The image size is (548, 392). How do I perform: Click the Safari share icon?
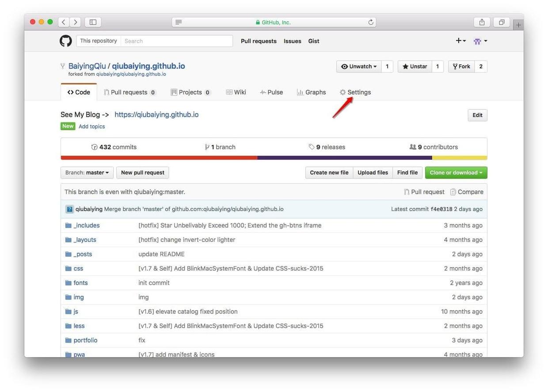click(x=482, y=22)
